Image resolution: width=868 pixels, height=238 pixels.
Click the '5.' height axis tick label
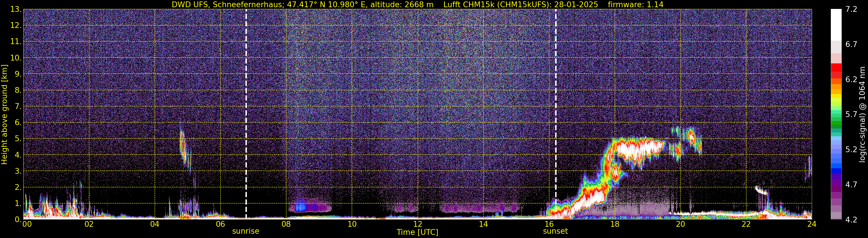coord(18,139)
